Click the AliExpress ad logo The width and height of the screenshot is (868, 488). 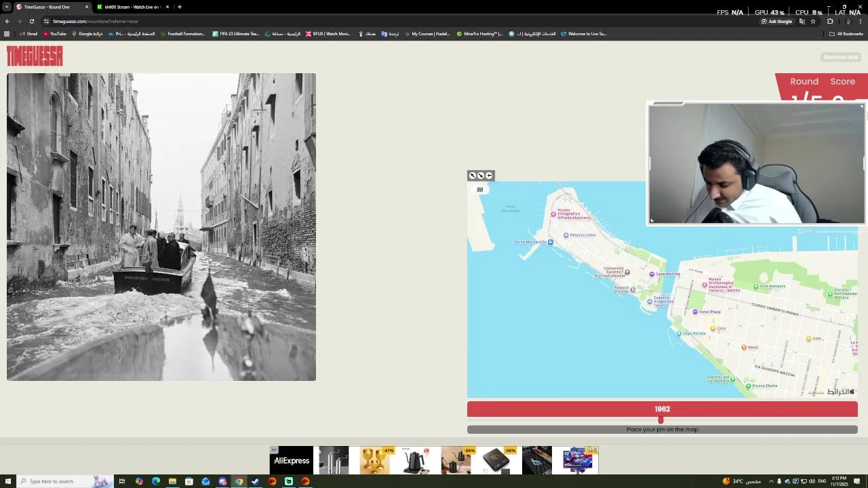[x=292, y=461]
